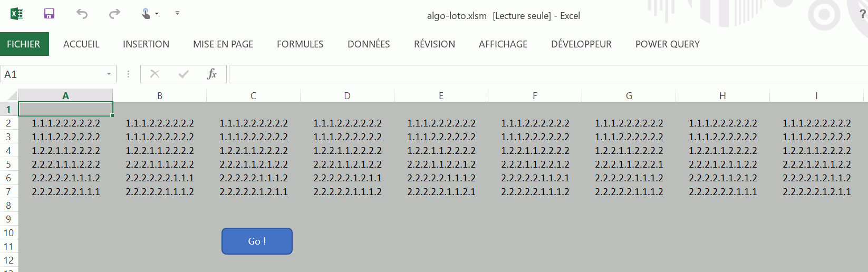Open the POWER QUERY tab
This screenshot has height=272, width=868.
tap(667, 44)
